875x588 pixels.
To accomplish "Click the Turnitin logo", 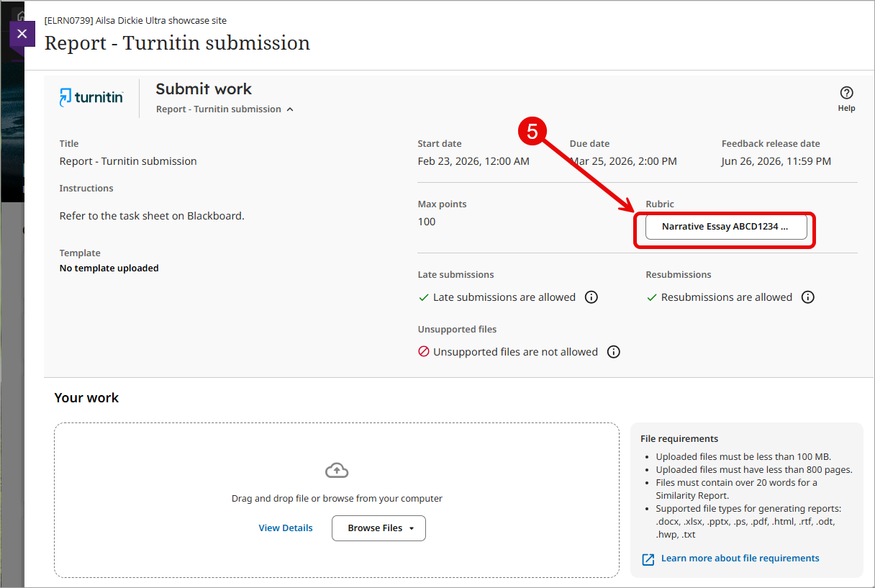I will click(91, 97).
